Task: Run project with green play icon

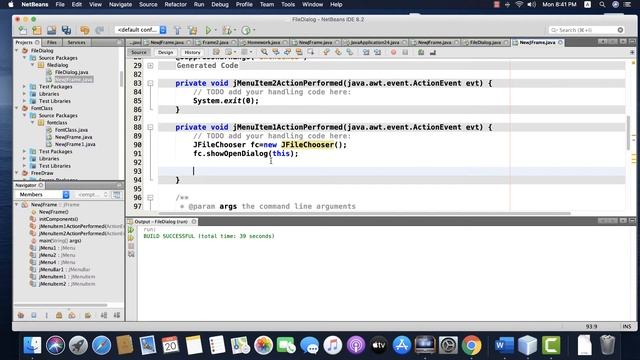Action: tap(208, 30)
